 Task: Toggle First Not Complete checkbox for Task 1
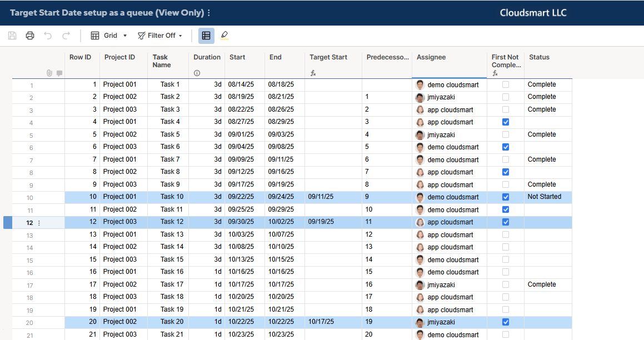[x=506, y=84]
